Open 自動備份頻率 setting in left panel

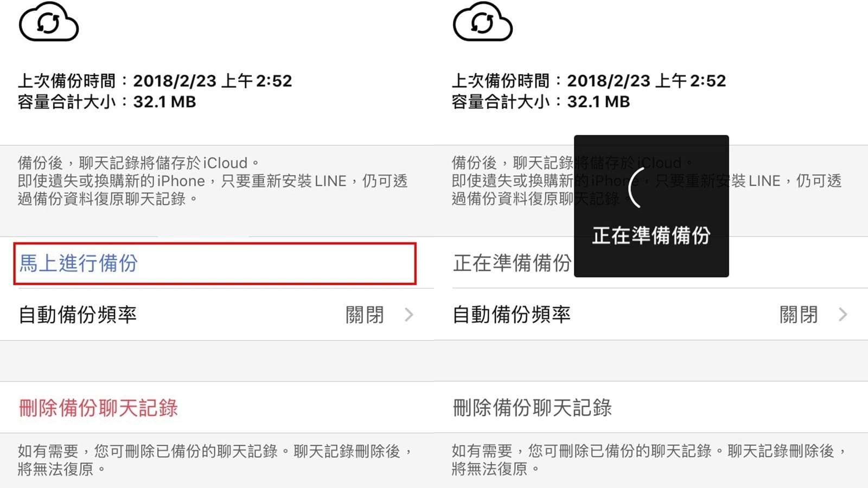[x=217, y=314]
